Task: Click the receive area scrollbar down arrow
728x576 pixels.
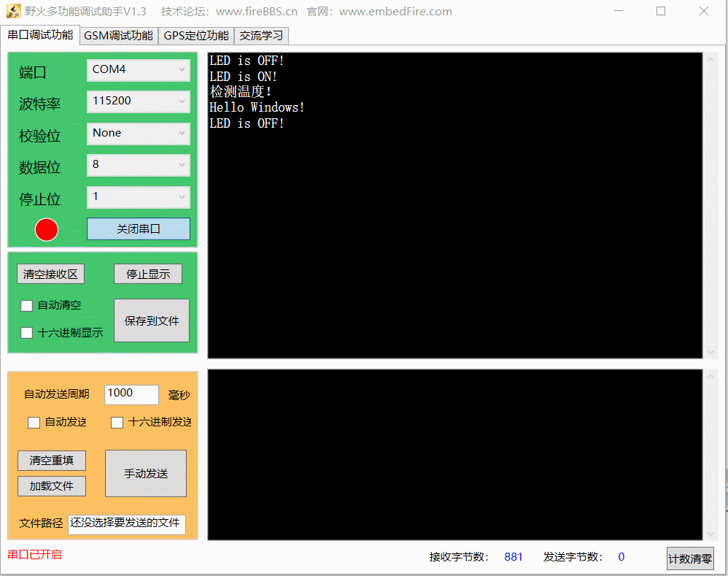Action: [x=710, y=352]
